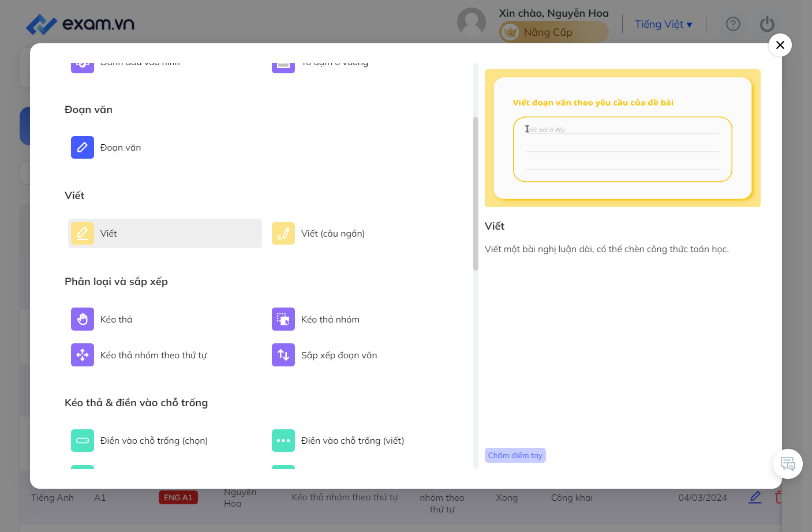
Task: Click the Kéo thả label
Action: tap(117, 320)
